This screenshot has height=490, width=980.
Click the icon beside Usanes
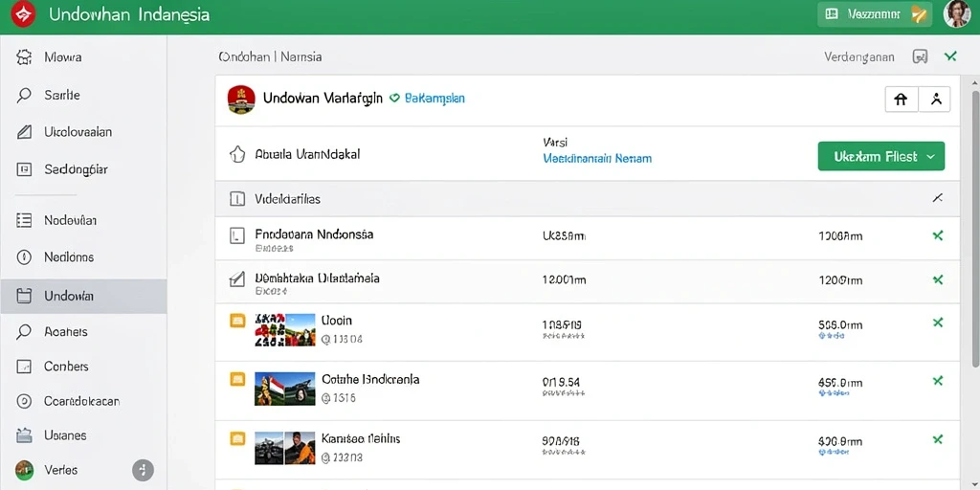click(x=24, y=435)
